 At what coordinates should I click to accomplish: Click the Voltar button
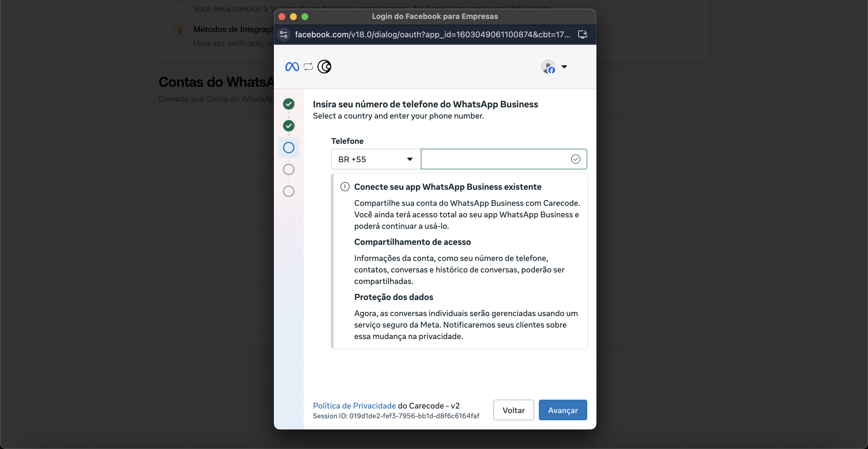513,410
